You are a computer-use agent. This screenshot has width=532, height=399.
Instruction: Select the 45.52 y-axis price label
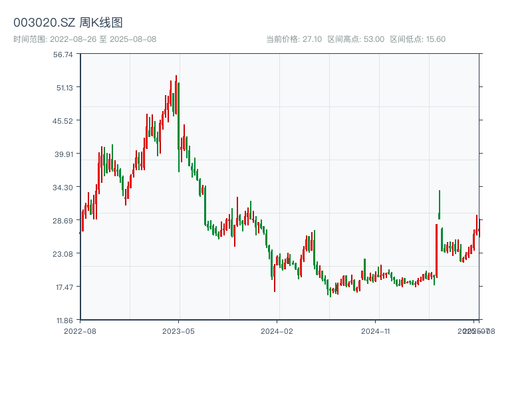(63, 120)
